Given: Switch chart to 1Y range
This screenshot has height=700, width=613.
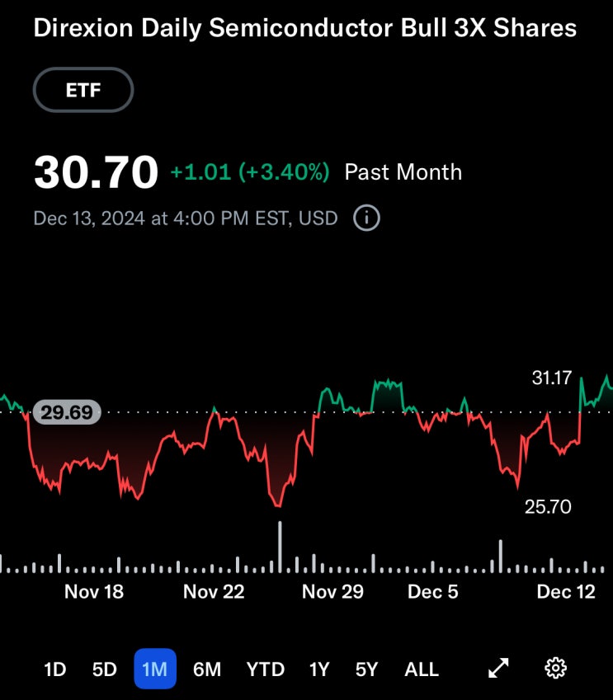Looking at the screenshot, I should click(x=319, y=669).
